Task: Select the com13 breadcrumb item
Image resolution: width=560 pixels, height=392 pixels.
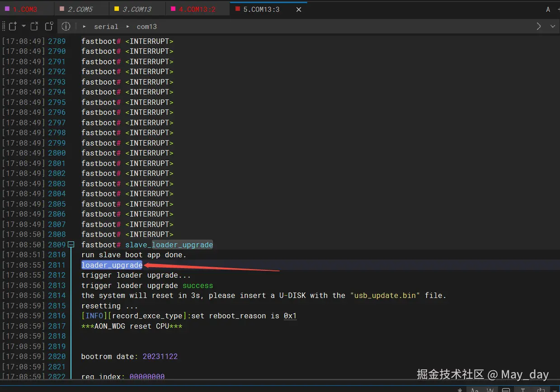Action: coord(147,27)
